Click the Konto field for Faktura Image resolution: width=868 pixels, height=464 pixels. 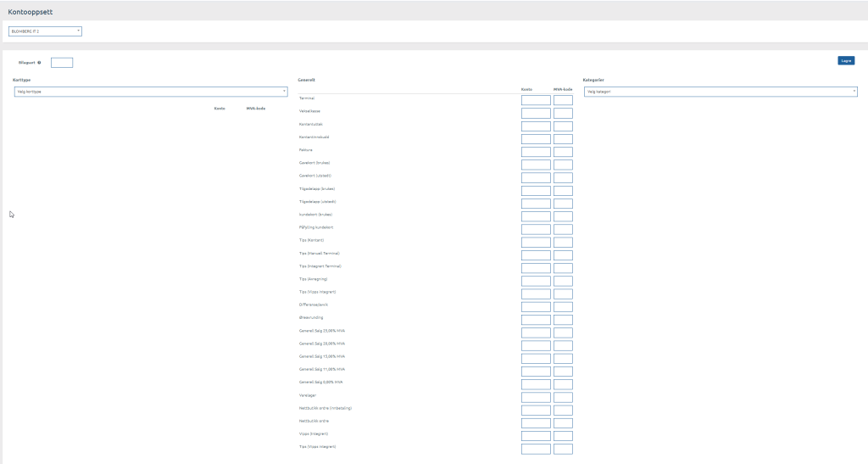coord(536,152)
